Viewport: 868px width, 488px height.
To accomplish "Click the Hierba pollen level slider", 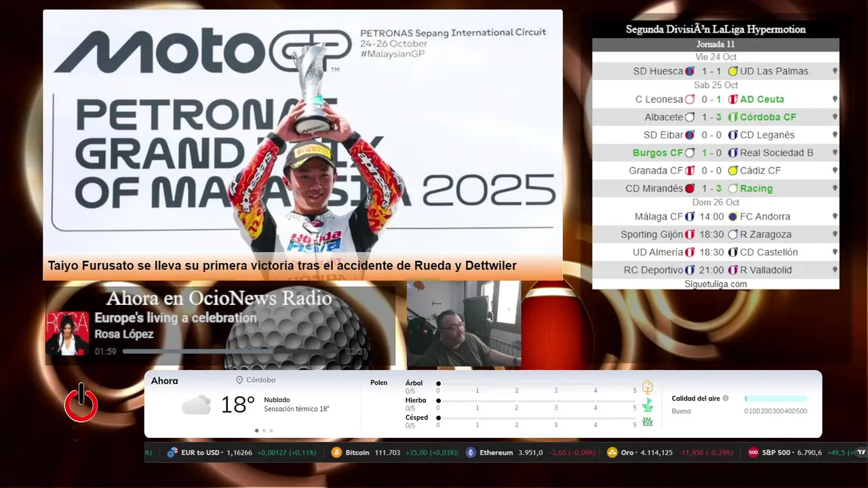I will pos(536,401).
